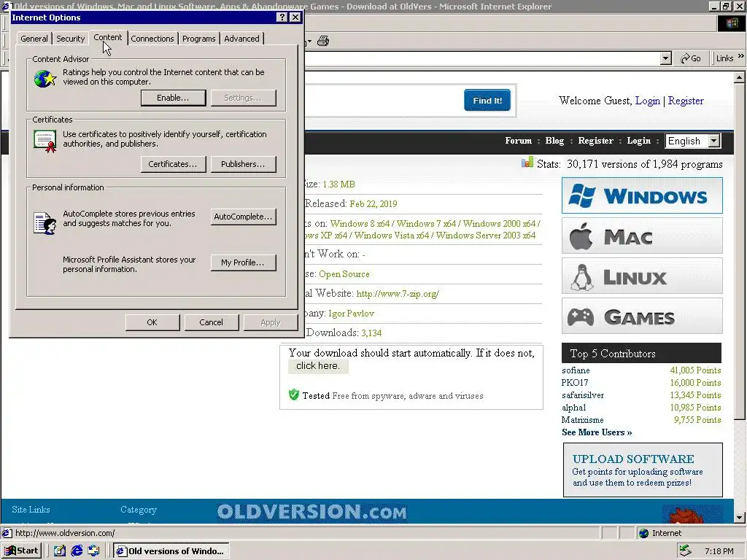This screenshot has height=560, width=747.
Task: Click the Upload Software banner
Action: pos(643,470)
